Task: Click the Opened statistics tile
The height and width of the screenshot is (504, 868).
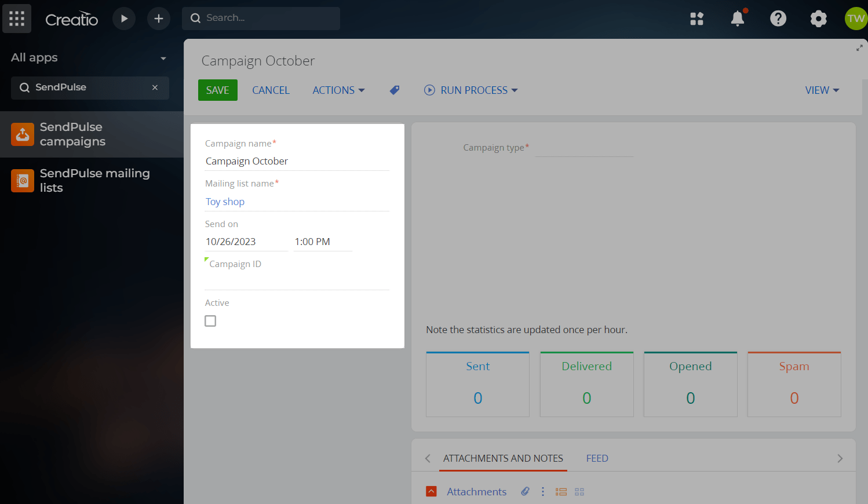Action: coord(690,384)
